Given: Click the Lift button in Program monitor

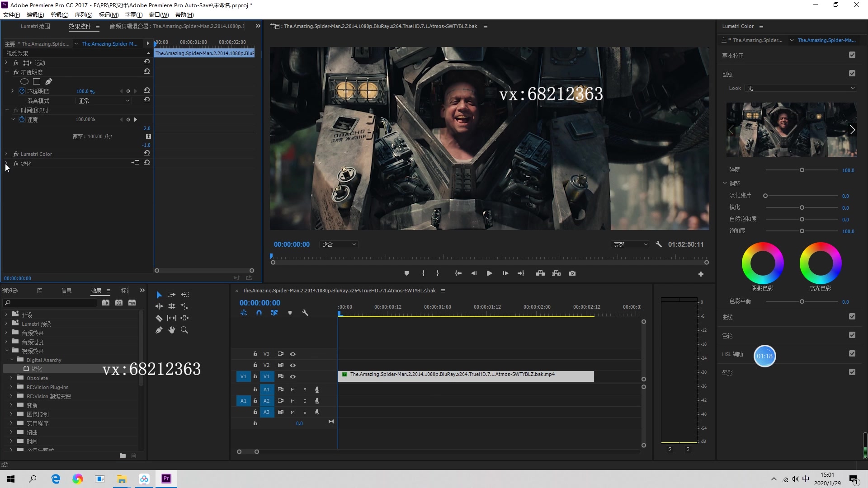Looking at the screenshot, I should pyautogui.click(x=540, y=273).
